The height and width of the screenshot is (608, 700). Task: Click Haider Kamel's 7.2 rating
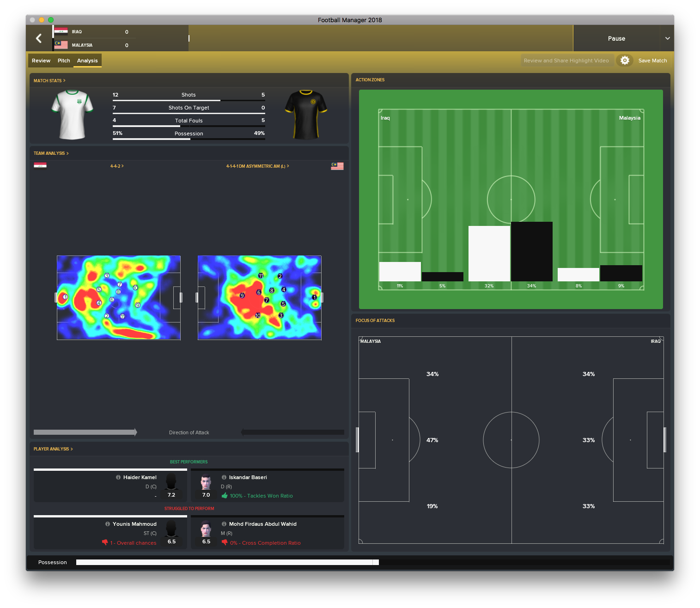(x=171, y=495)
